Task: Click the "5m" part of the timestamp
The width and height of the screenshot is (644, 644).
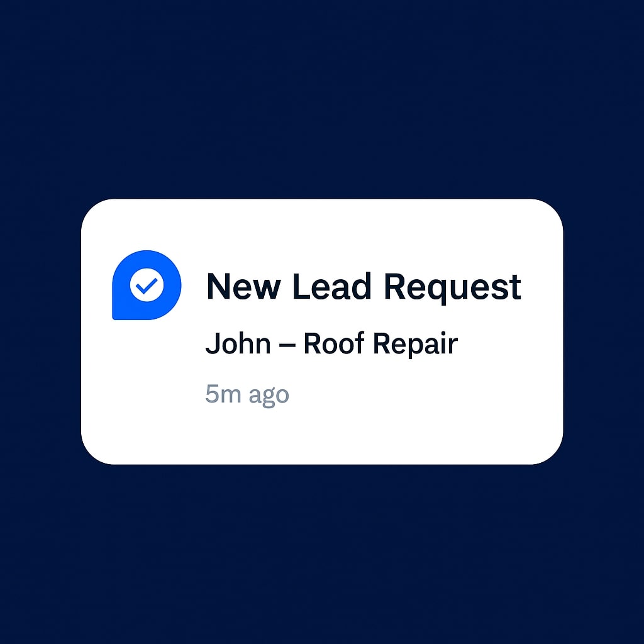Action: pyautogui.click(x=223, y=394)
